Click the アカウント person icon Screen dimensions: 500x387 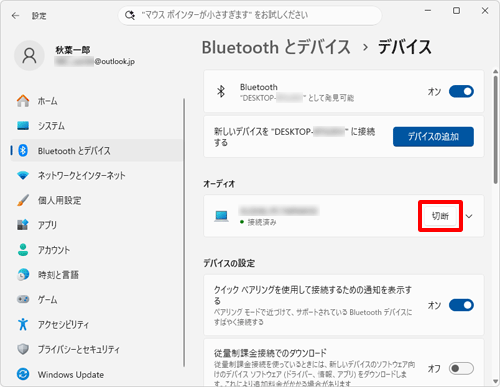23,250
